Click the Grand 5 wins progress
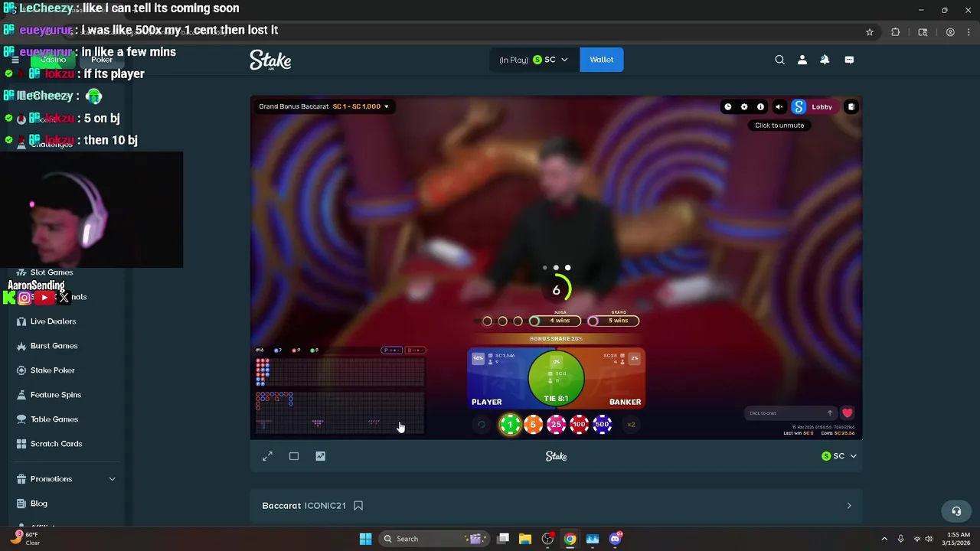The image size is (980, 551). coord(613,321)
